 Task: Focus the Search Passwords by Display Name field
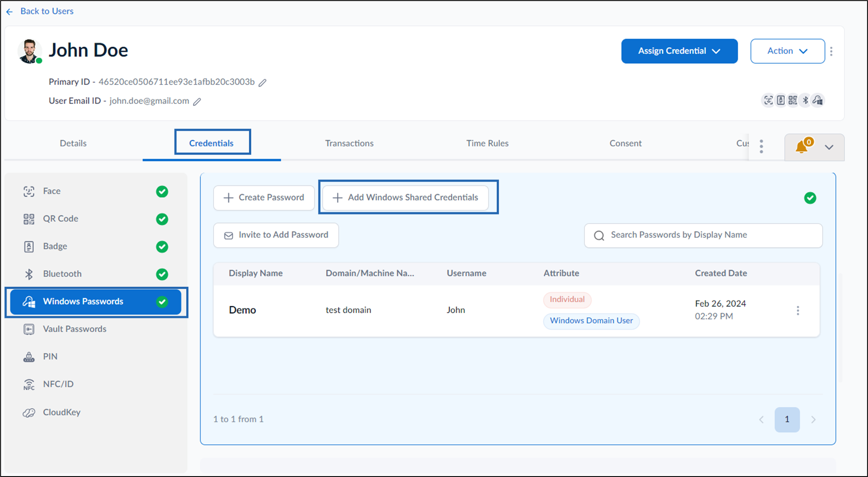[x=703, y=235]
